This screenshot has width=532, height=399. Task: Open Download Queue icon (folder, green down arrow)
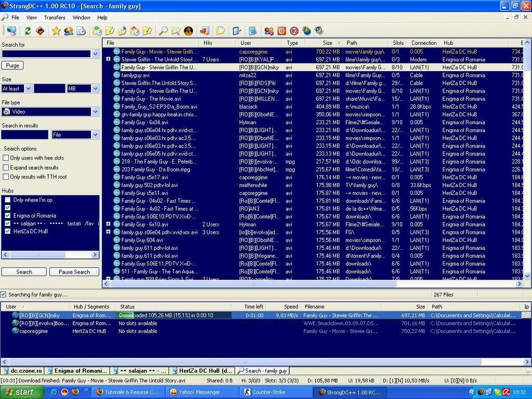pyautogui.click(x=97, y=31)
